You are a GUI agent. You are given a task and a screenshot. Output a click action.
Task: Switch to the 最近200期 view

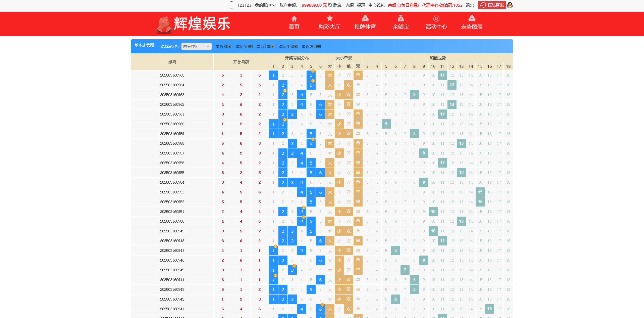click(311, 46)
